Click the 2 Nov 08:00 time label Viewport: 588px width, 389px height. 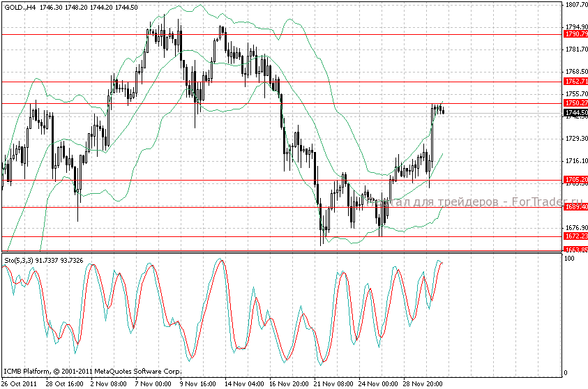[x=108, y=383]
